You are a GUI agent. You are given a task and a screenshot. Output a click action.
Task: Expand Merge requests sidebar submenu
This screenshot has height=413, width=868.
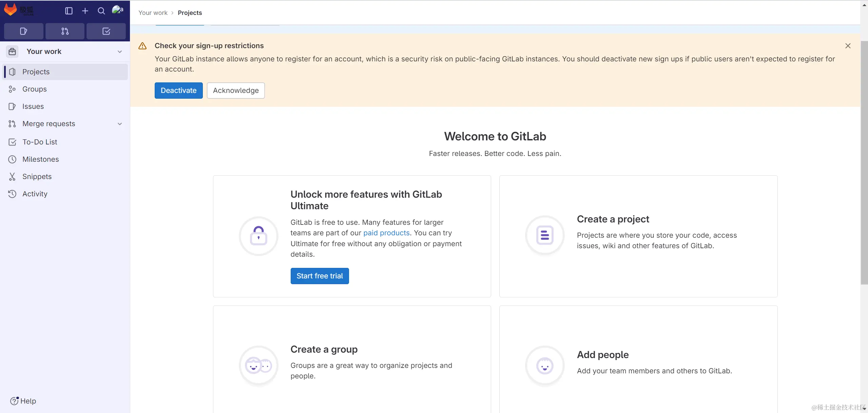[x=120, y=124]
